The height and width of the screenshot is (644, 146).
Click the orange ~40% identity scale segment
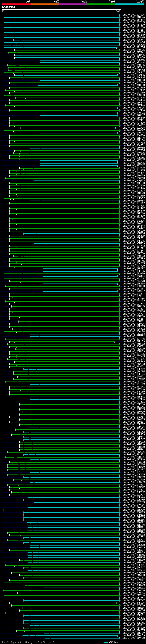pos(45,4)
